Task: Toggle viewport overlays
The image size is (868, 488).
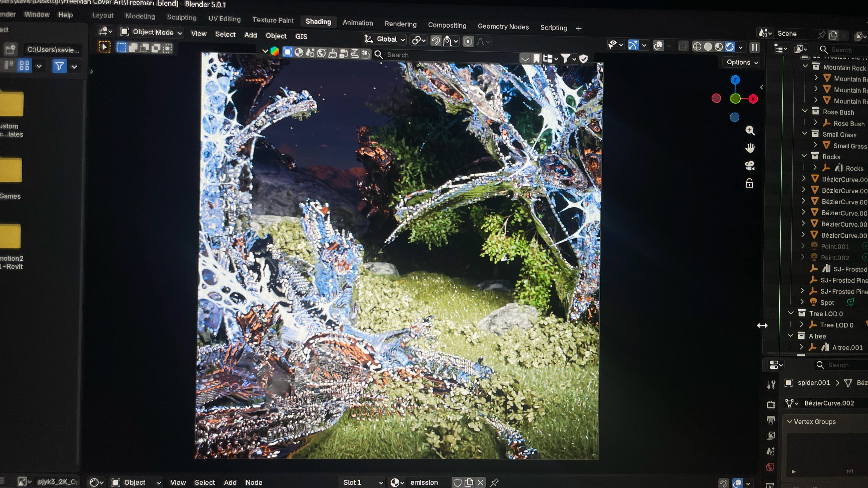Action: point(658,45)
